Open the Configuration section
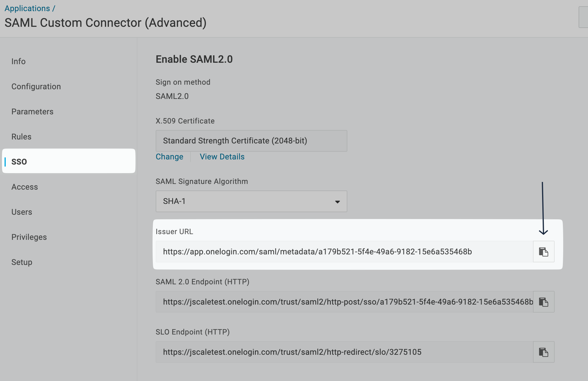588x381 pixels. tap(36, 86)
